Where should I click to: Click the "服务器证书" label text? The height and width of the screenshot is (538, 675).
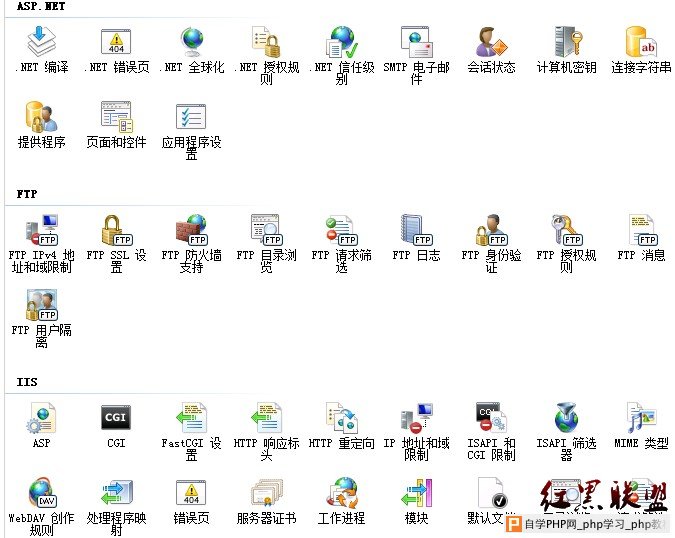(266, 518)
